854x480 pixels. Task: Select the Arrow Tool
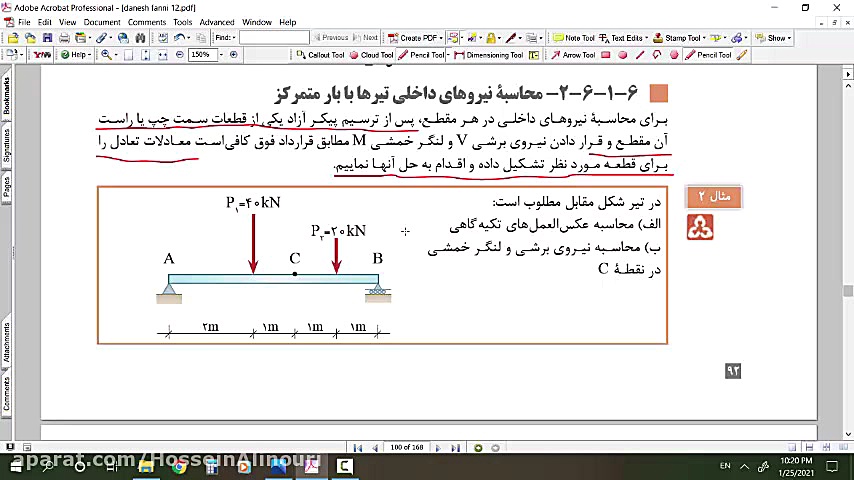(x=573, y=55)
